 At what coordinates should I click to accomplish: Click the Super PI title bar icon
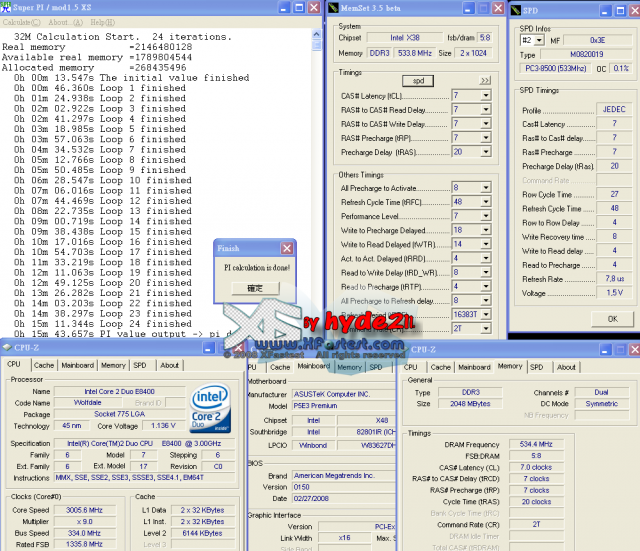point(6,7)
